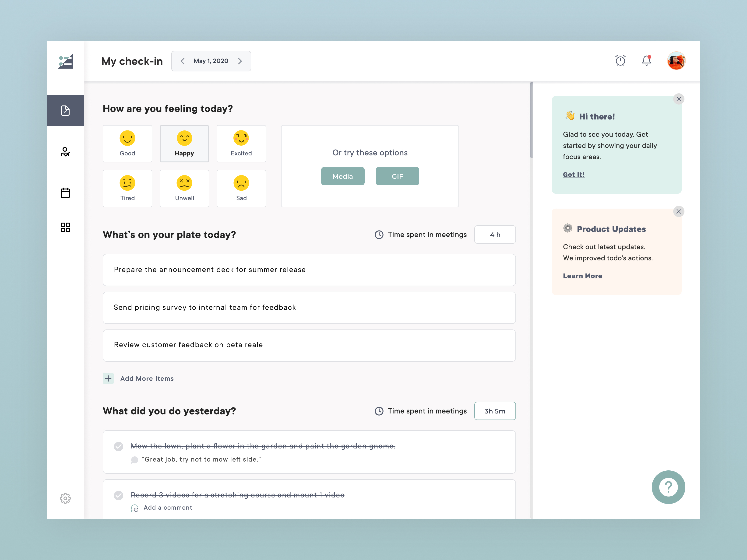Click the "Great job" comment text
Screen dimensions: 747x560
(201, 459)
